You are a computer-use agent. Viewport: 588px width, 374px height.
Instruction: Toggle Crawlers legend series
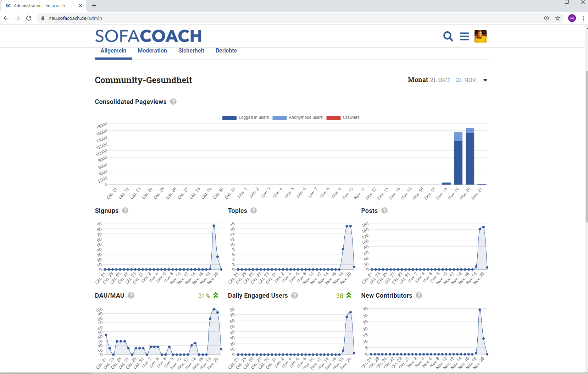coord(343,117)
